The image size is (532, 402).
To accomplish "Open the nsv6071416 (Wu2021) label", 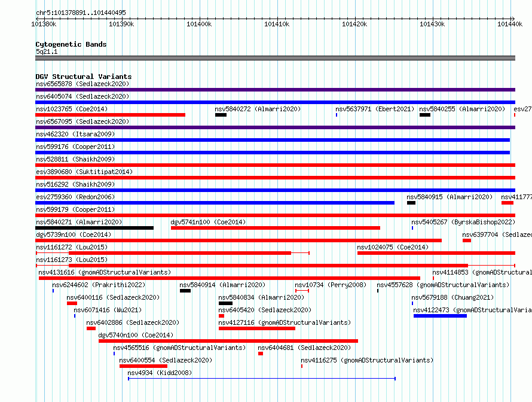I will coord(108,310).
